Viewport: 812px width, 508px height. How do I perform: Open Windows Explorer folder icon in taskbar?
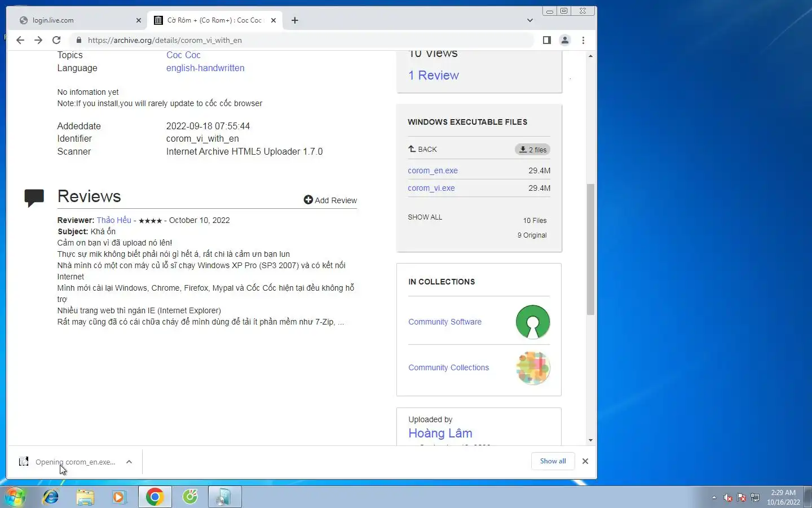point(85,497)
